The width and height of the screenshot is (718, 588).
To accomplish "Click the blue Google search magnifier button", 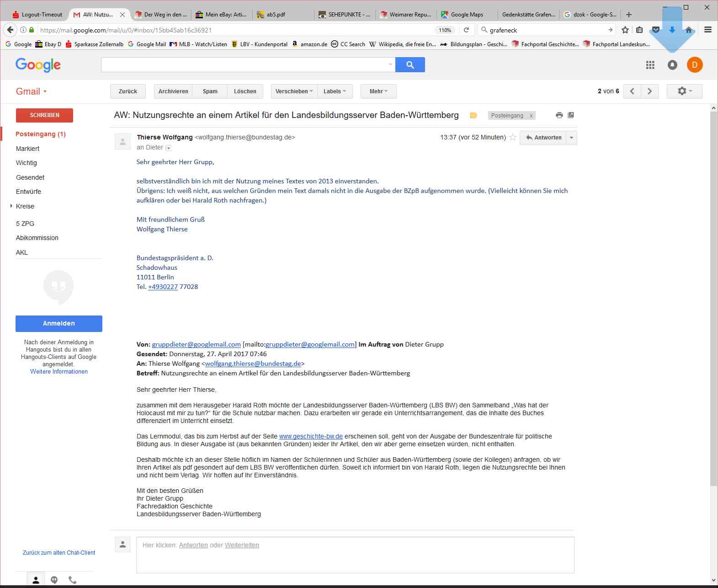I will [410, 65].
